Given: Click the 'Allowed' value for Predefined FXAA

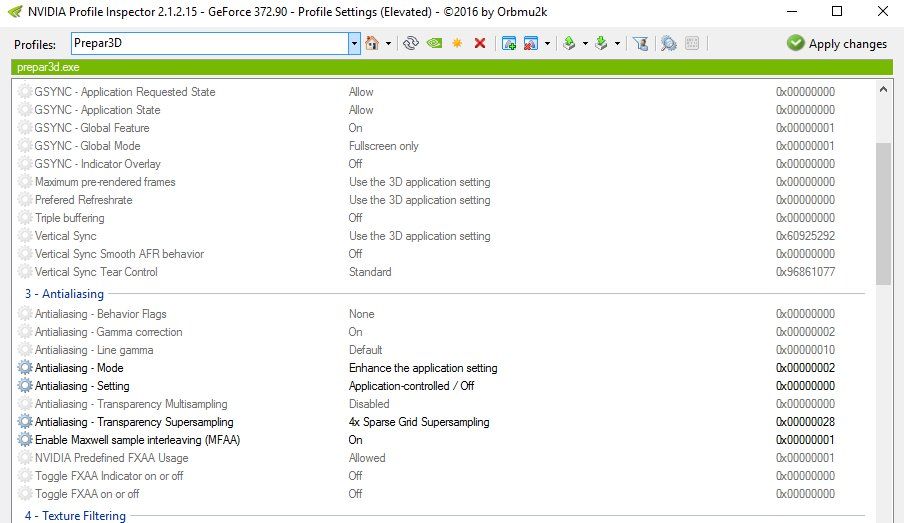Looking at the screenshot, I should (367, 458).
